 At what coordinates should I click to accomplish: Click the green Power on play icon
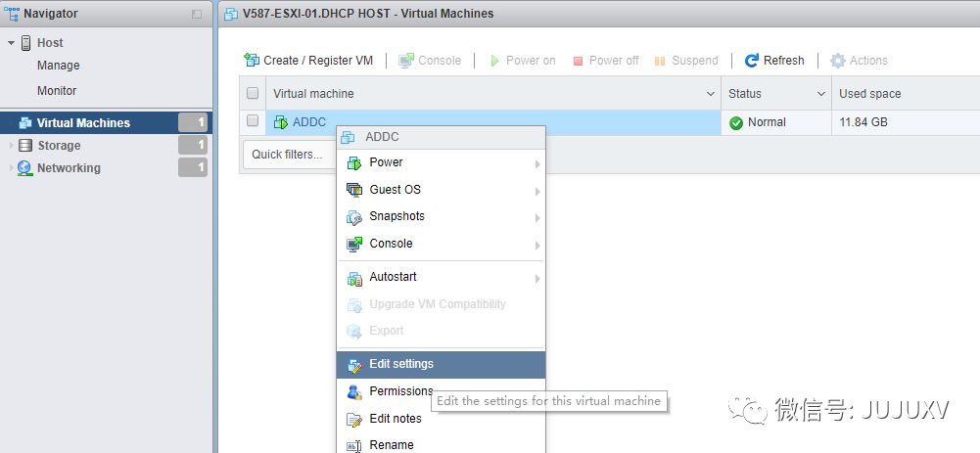pos(494,61)
